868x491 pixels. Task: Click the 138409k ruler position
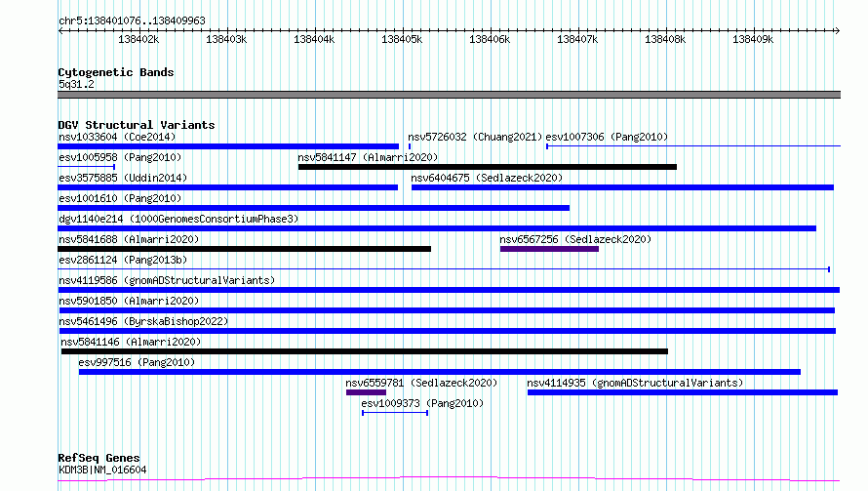(753, 39)
